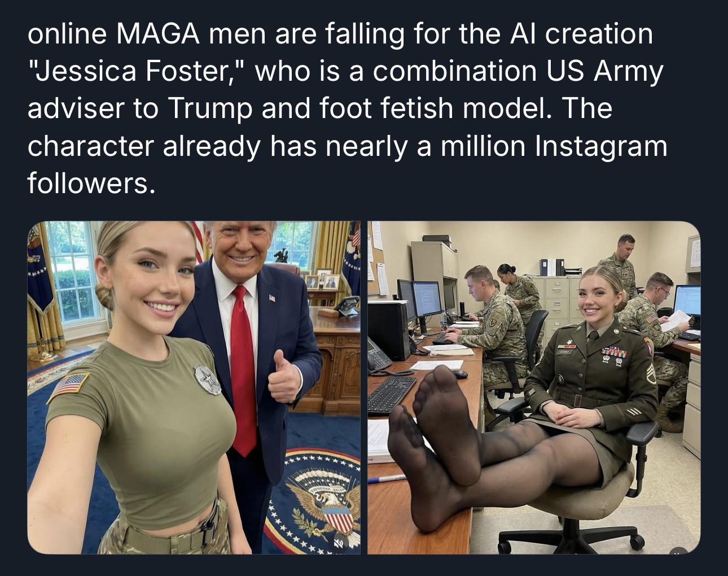This screenshot has width=728, height=576.
Task: Tap the computer monitor in the right photo
Action: [x=427, y=299]
